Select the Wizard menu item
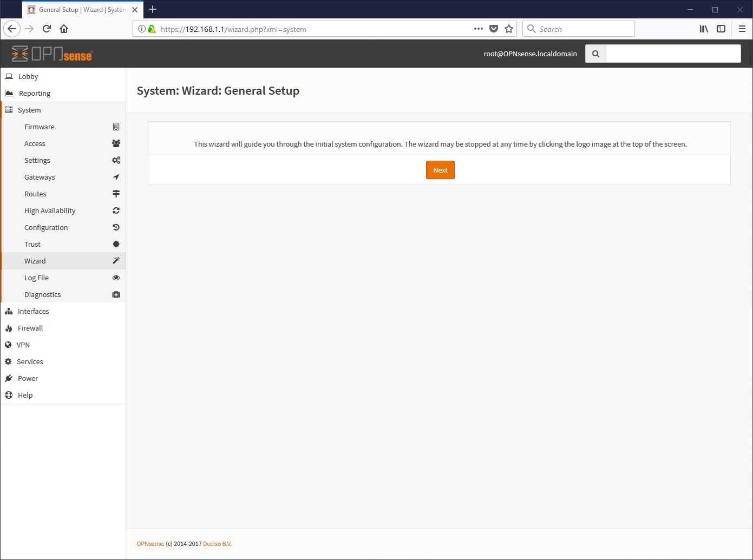753x560 pixels. coord(35,261)
